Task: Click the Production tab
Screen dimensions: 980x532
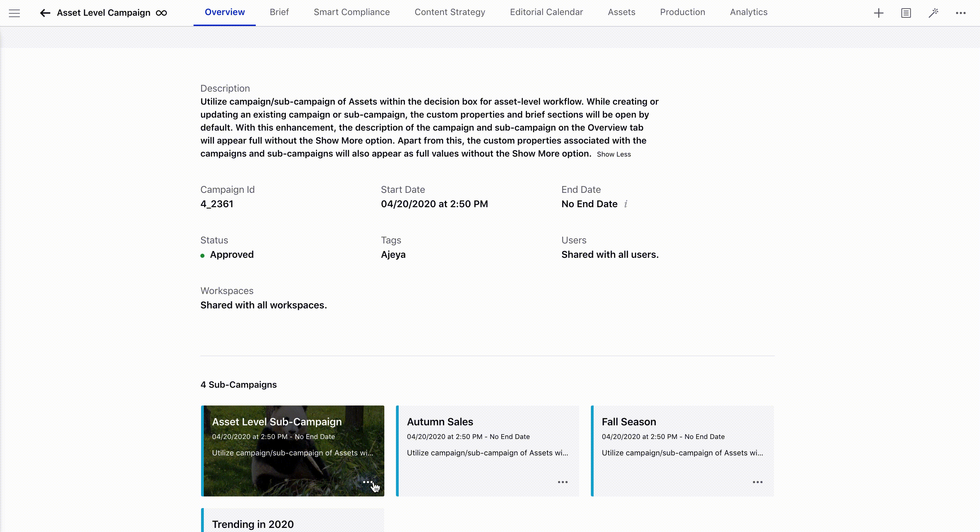Action: [x=683, y=12]
